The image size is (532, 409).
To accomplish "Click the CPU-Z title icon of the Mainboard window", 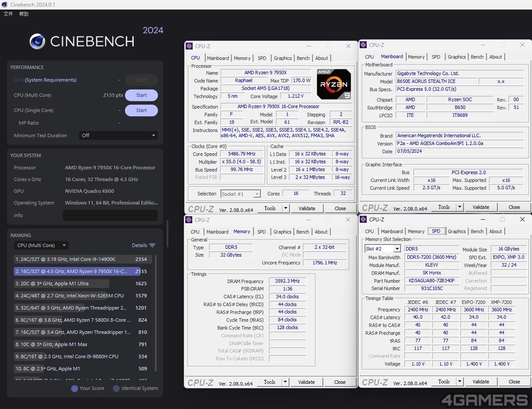I will [x=363, y=45].
